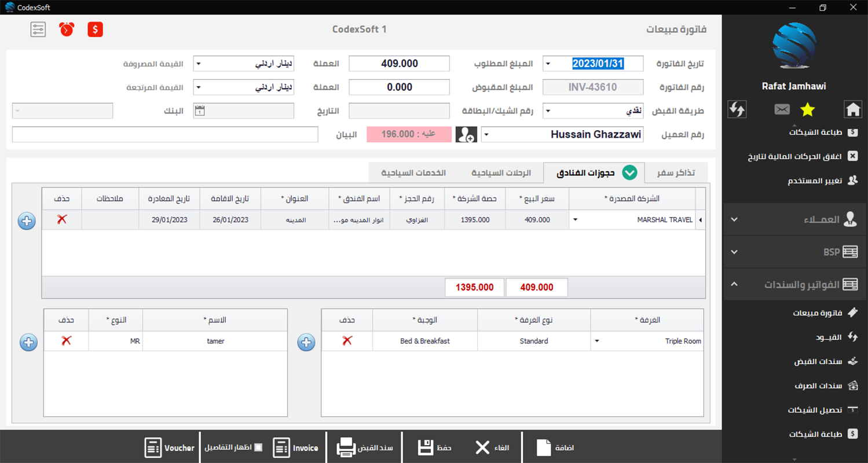Click the المبلغ المقبوض field showing 0.000
The width and height of the screenshot is (868, 463).
pyautogui.click(x=400, y=87)
